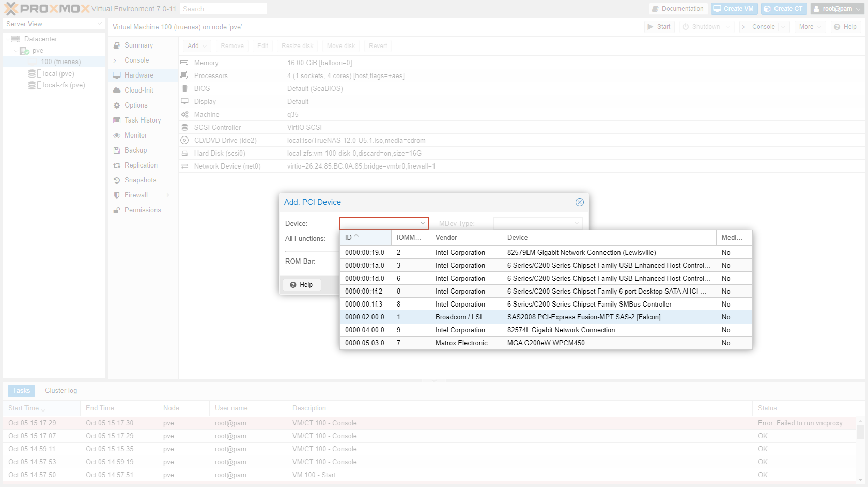The image size is (868, 487).
Task: Switch to the Cluster log tab
Action: coord(61,391)
